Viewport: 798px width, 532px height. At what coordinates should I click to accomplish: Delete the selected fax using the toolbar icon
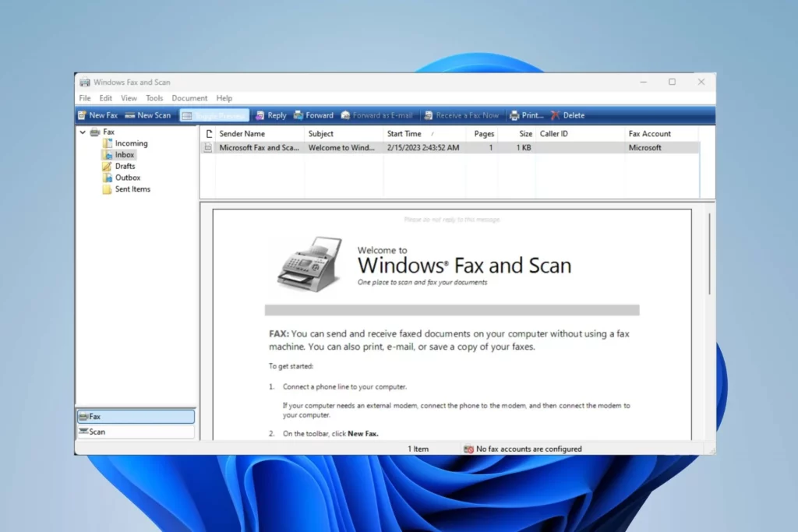[568, 115]
